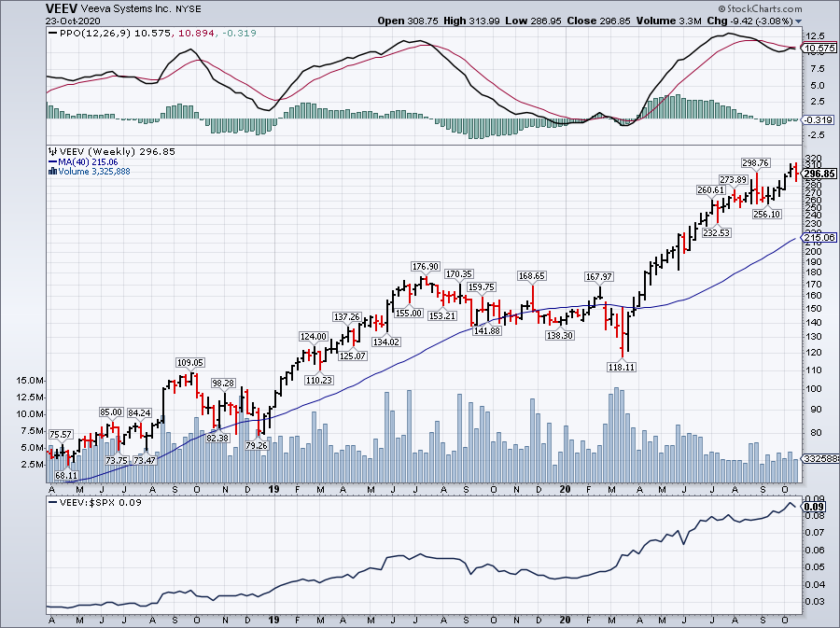Viewport: 840px width, 628px height.
Task: Click the VEEV:$SPX 0.09 legend label
Action: [100, 503]
